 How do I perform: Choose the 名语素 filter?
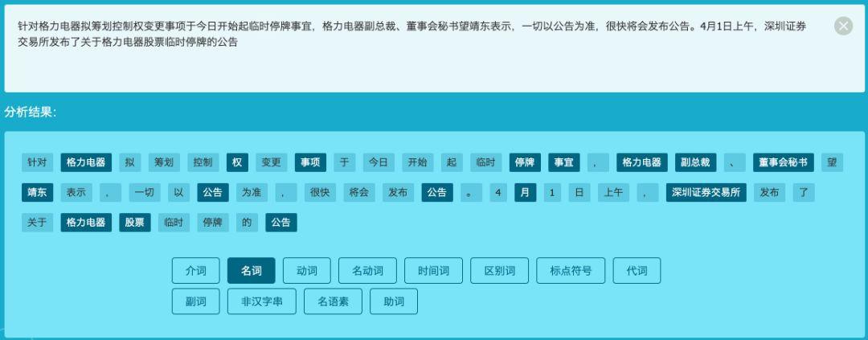tap(334, 301)
